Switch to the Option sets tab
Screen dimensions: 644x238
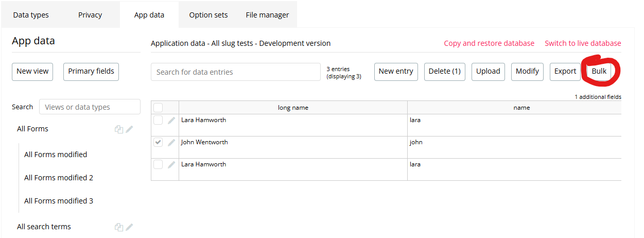[208, 15]
